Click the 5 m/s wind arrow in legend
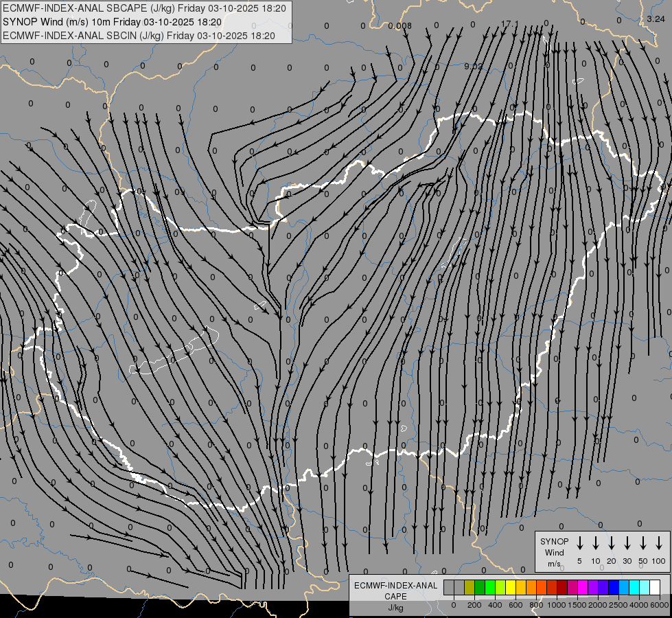 pos(579,543)
